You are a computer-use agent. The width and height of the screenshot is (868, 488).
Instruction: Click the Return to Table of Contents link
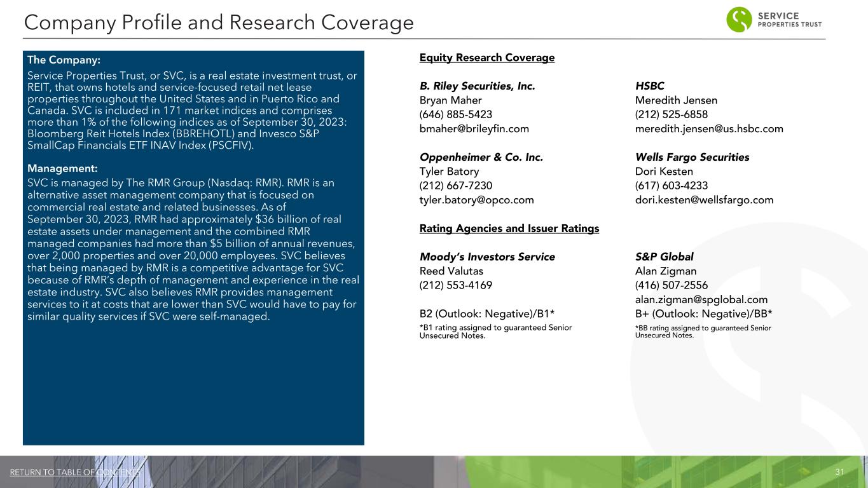(76, 472)
